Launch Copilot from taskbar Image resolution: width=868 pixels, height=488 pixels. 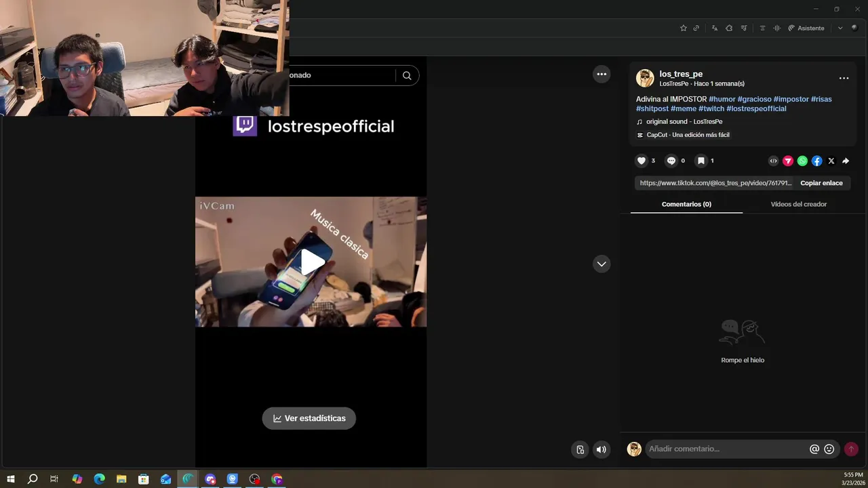[x=77, y=479]
